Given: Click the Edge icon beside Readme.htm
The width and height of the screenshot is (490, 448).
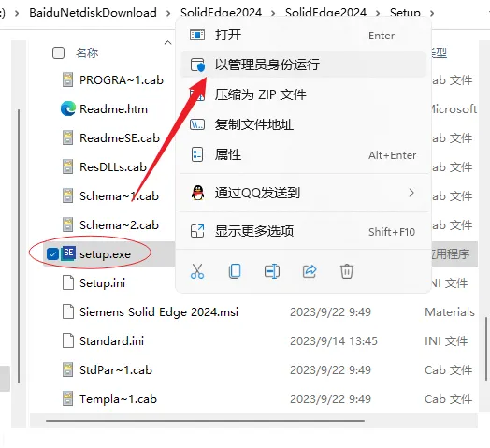Looking at the screenshot, I should click(68, 108).
